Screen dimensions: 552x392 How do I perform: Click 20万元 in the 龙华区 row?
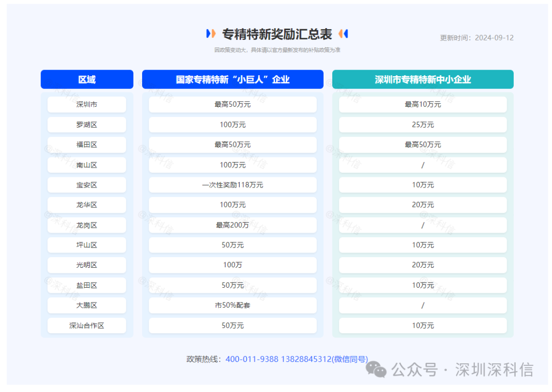click(x=423, y=205)
